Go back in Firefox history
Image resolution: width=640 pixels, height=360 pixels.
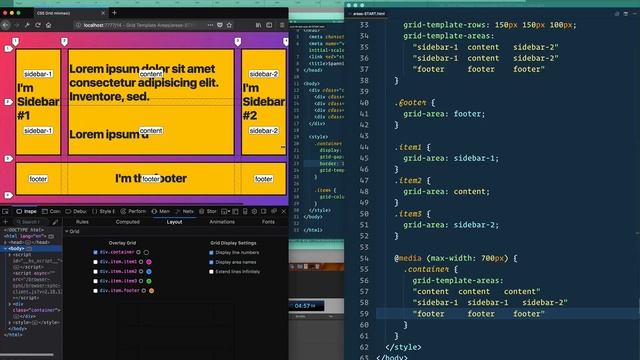point(5,25)
